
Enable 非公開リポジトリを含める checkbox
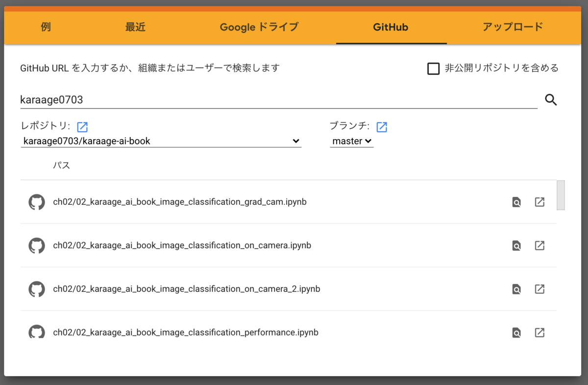(433, 69)
